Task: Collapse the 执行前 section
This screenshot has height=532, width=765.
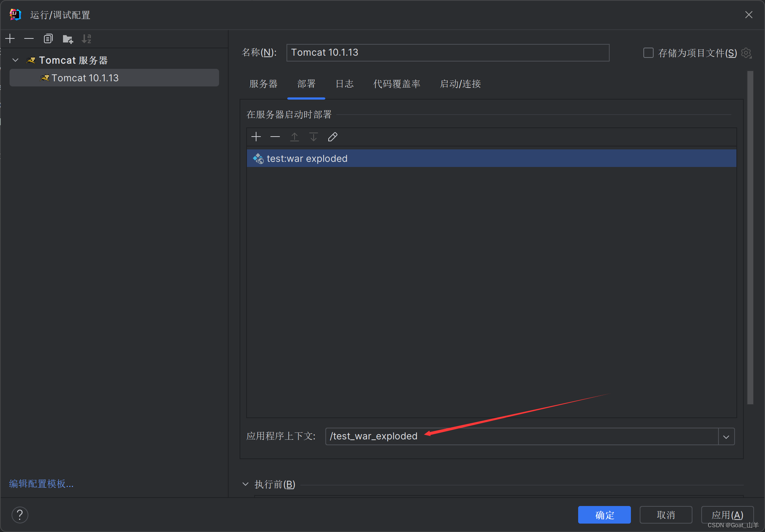Action: pyautogui.click(x=245, y=484)
